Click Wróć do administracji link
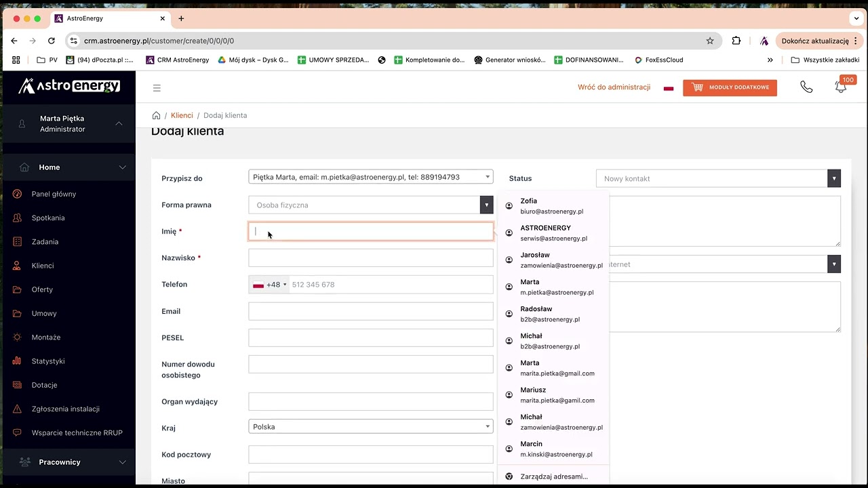The height and width of the screenshot is (488, 868). click(x=614, y=87)
